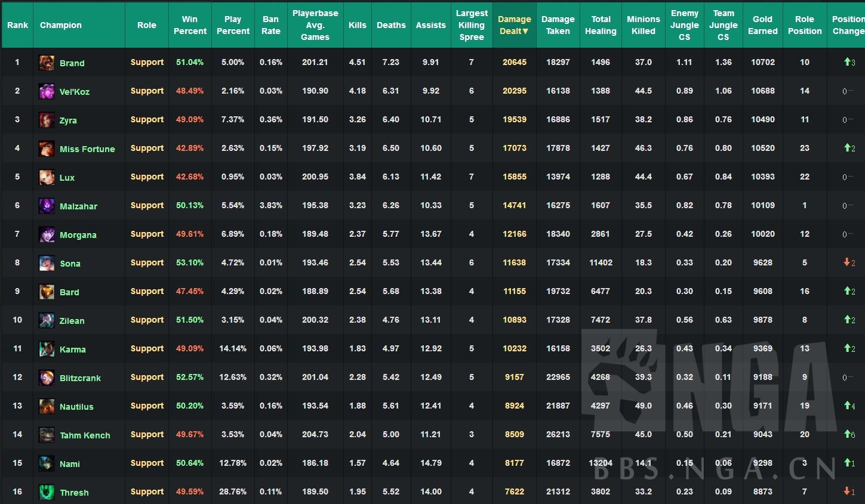Click the Malzahar champion icon

pos(47,206)
